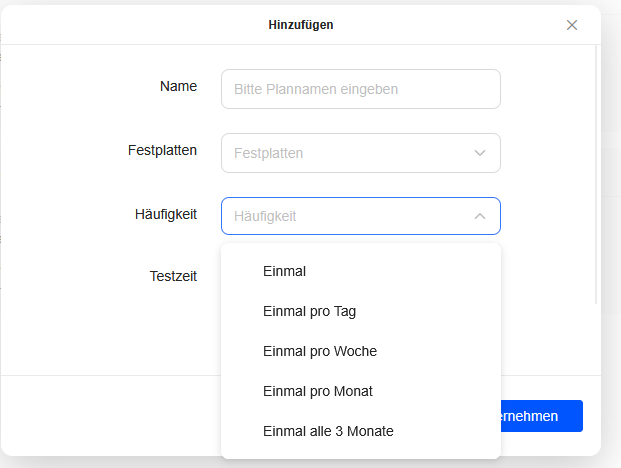Focus the Name input field
Screen dimensions: 621x468
point(360,89)
